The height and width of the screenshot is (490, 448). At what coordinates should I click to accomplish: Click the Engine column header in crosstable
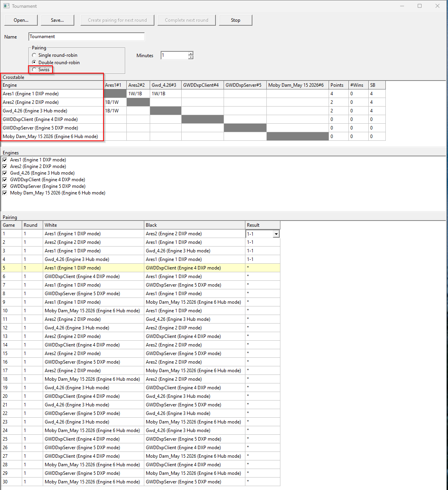tap(52, 85)
